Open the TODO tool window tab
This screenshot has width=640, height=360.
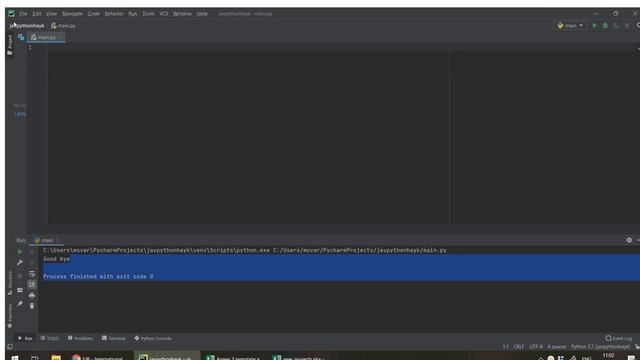(x=50, y=338)
